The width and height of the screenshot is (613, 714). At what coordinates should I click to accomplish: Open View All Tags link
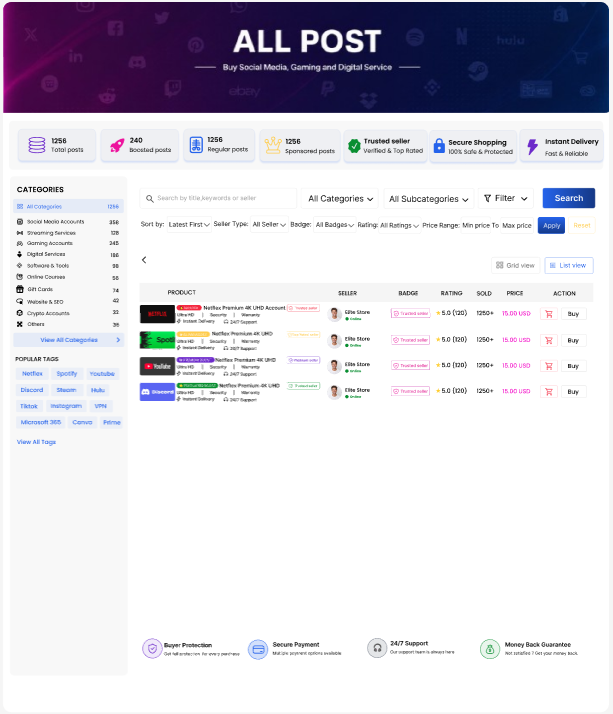36,442
